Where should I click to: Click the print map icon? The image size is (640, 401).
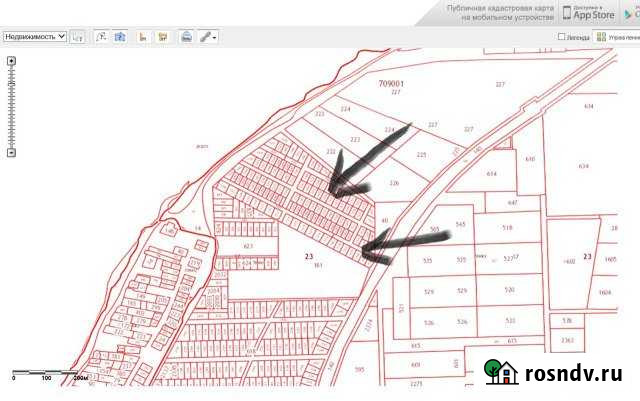(x=186, y=37)
